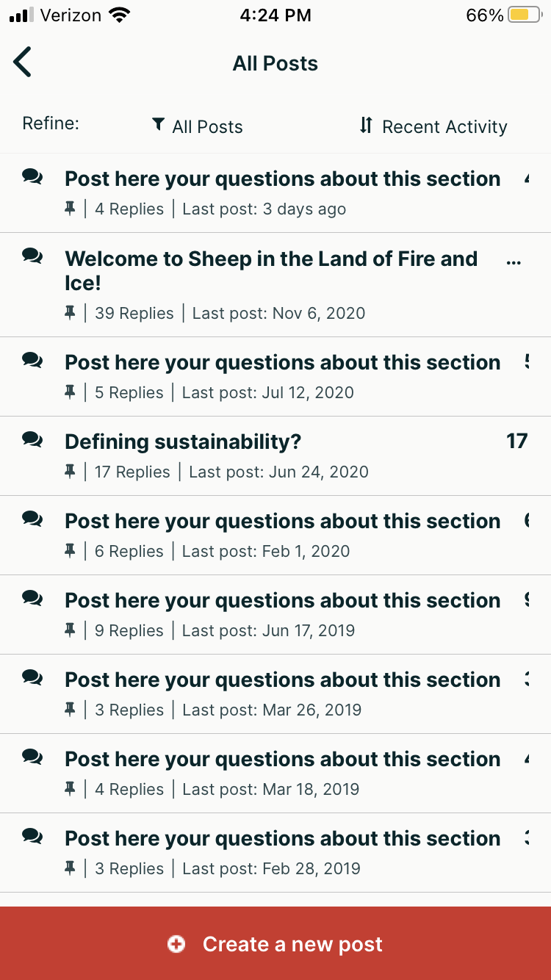Click chat bubble icon beside Defining sustainability
Screen dimensions: 551x980
[32, 439]
